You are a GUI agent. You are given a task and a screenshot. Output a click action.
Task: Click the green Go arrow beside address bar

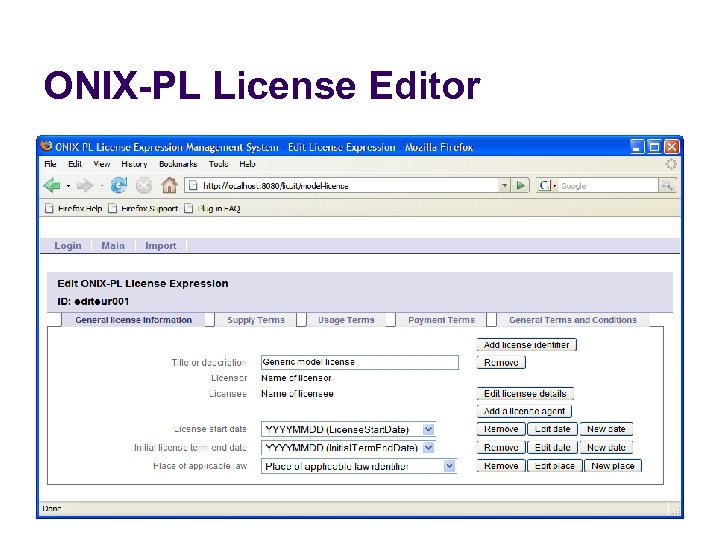[x=520, y=186]
